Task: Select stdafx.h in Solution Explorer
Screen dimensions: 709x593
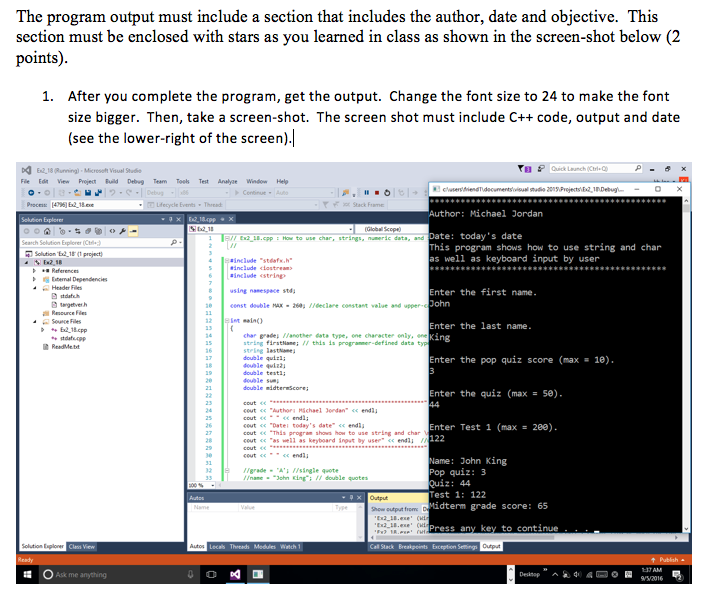Action: pos(66,296)
